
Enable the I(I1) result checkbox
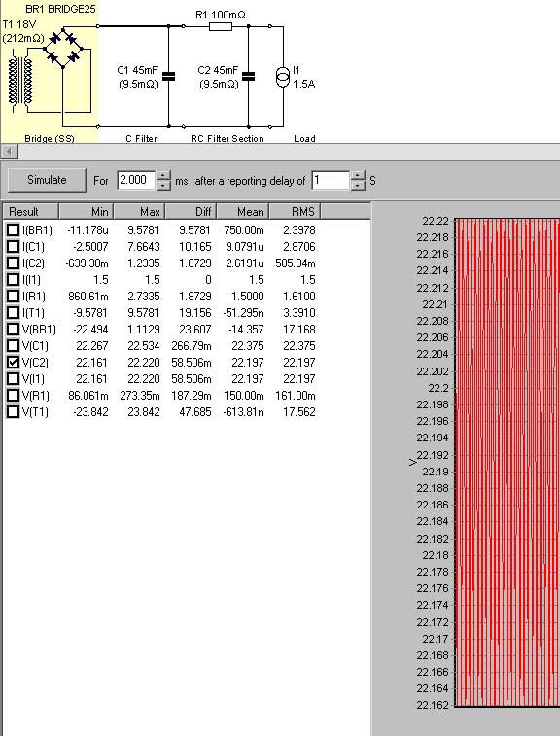pos(14,280)
